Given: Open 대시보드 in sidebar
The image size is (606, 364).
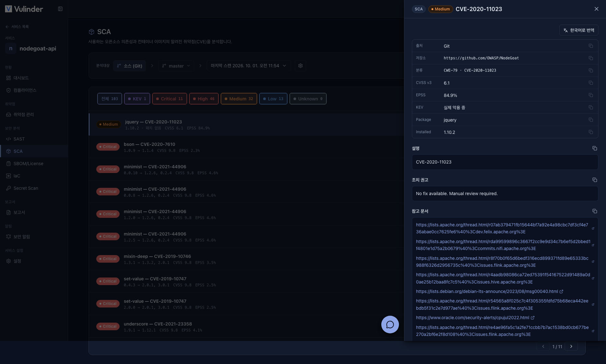Looking at the screenshot, I should pos(34,78).
